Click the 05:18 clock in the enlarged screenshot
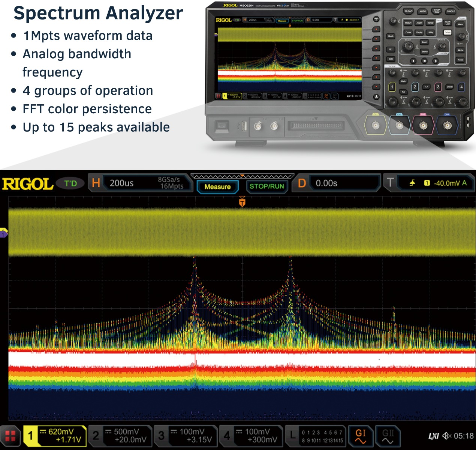 464,436
